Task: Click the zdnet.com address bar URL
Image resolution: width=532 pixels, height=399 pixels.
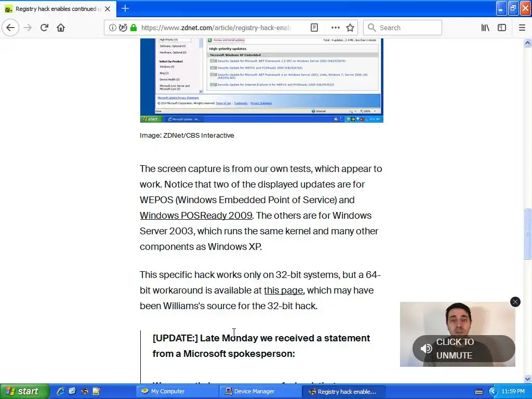Action: [216, 28]
